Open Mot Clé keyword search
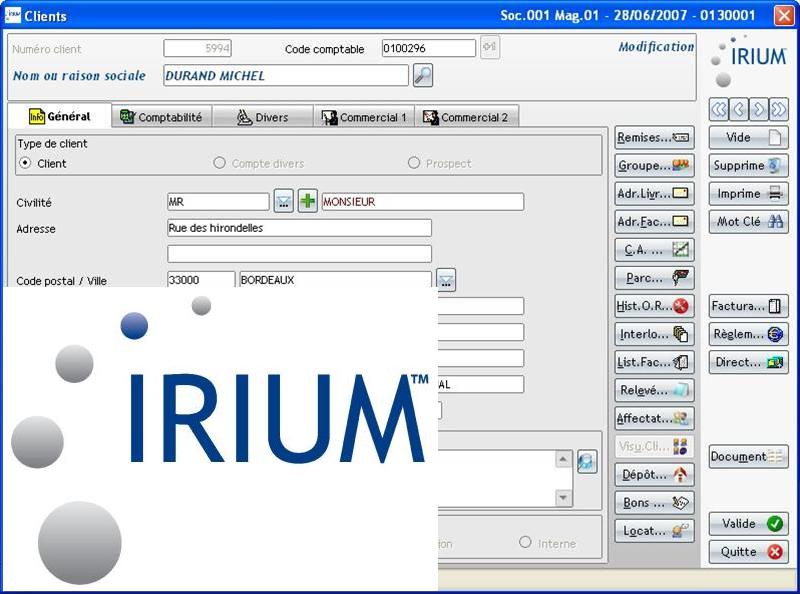The height and width of the screenshot is (594, 800). pos(748,221)
